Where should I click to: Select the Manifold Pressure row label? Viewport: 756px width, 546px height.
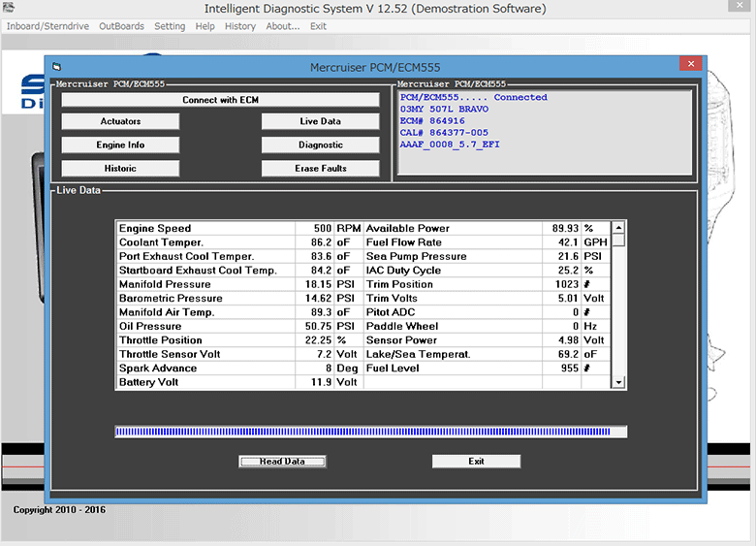pyautogui.click(x=165, y=284)
